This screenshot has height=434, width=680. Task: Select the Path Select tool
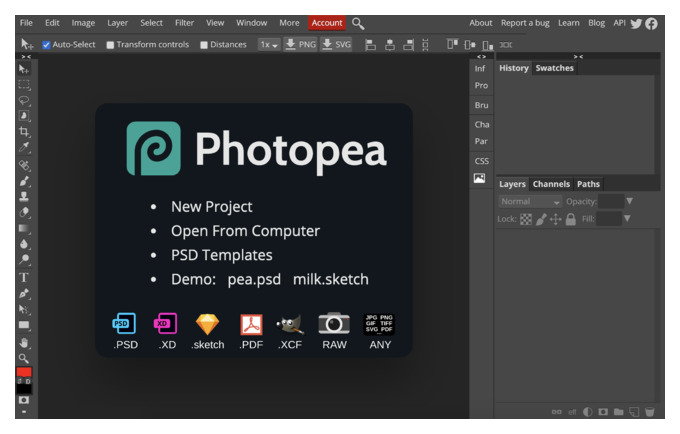tap(24, 309)
